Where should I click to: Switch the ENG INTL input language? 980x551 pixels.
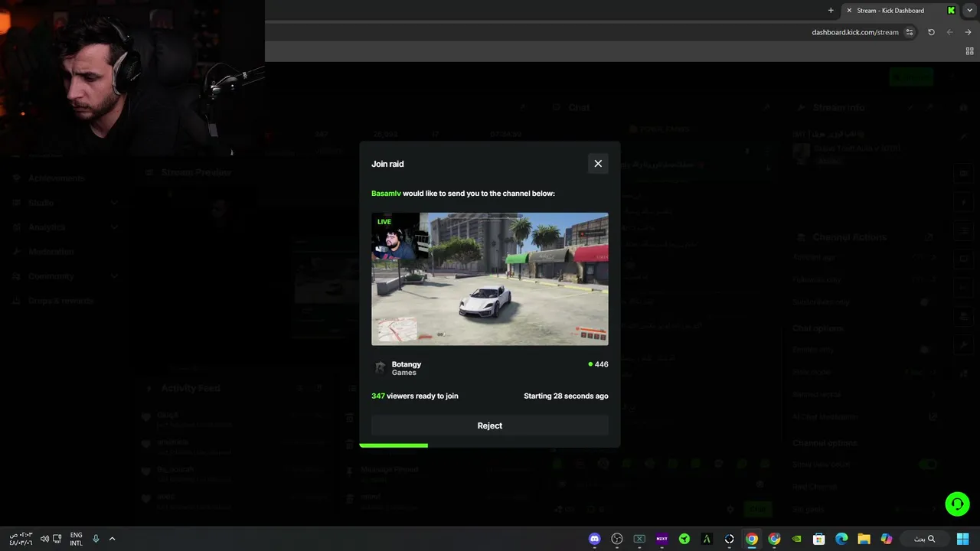coord(77,539)
